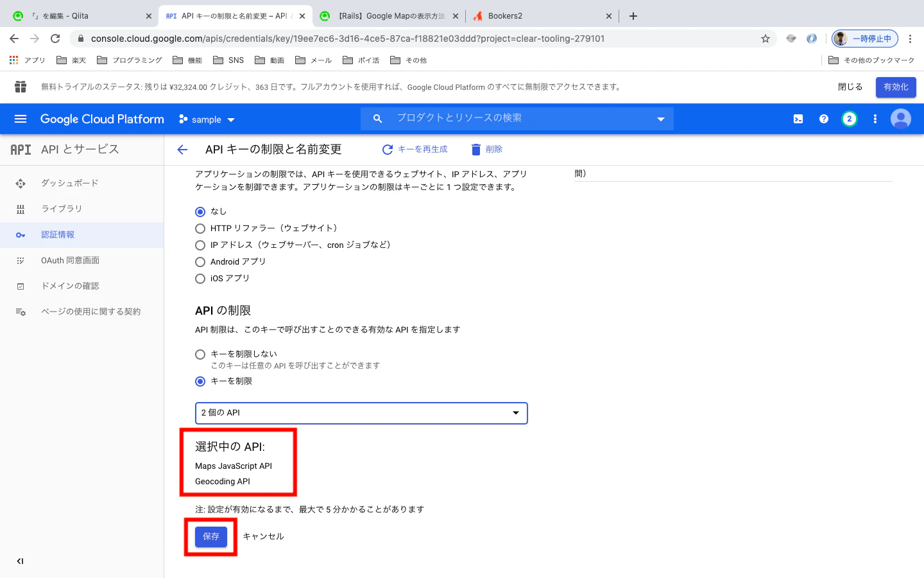Viewport: 924px width, 578px height.
Task: Click the 保存 save button
Action: pos(211,536)
